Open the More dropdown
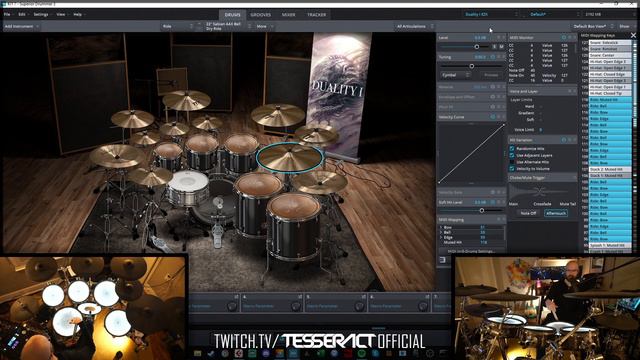Screen dimensions: 640x360 (x=265, y=26)
